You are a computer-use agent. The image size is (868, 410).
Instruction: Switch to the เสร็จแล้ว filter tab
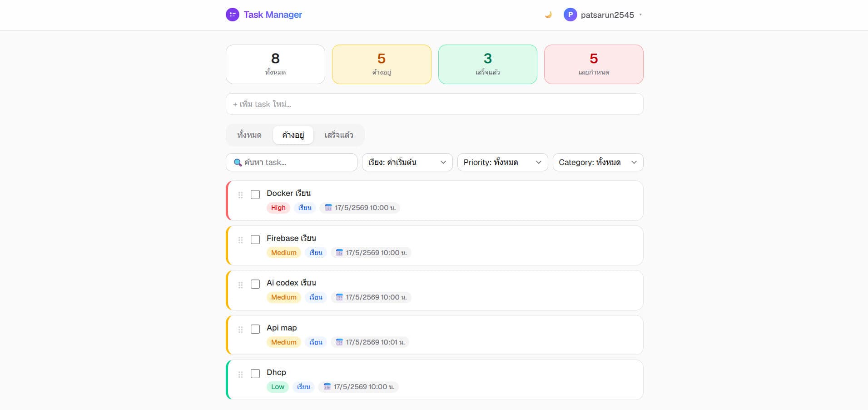coord(339,135)
